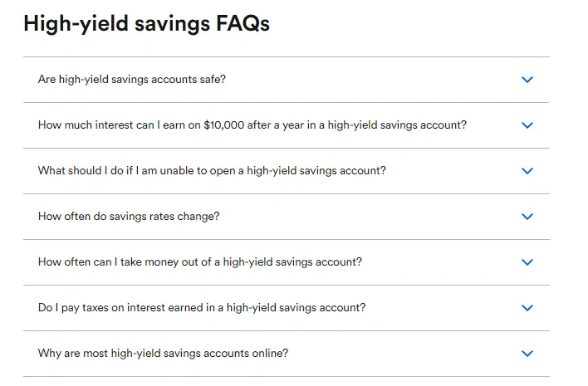
Task: Click the chevron next to the $10,000 interest question
Action: coord(527,125)
